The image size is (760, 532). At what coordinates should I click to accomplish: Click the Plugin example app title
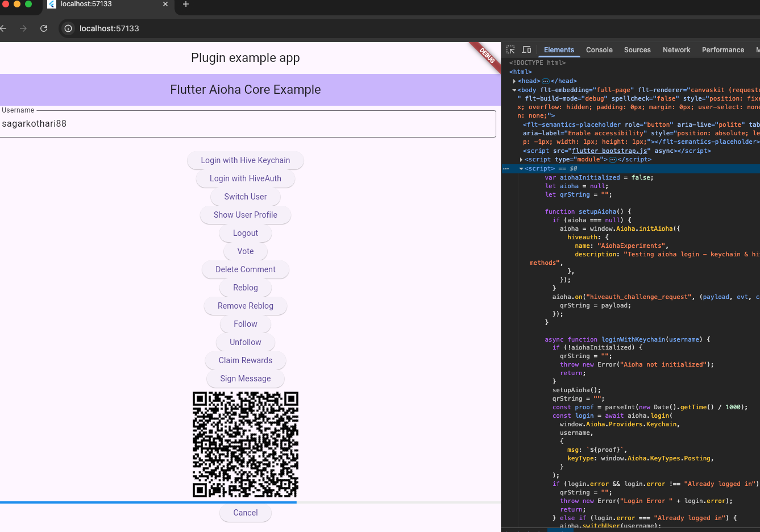[x=246, y=58]
